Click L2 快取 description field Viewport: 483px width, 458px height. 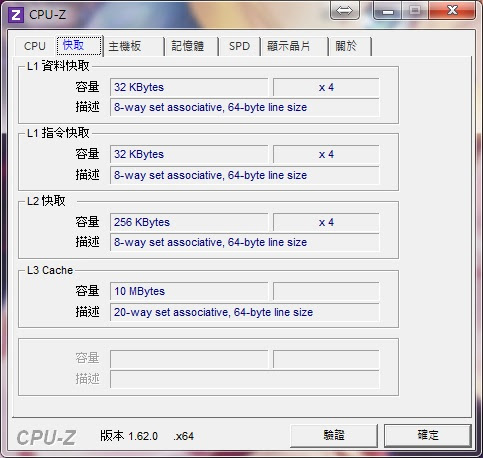coord(245,242)
